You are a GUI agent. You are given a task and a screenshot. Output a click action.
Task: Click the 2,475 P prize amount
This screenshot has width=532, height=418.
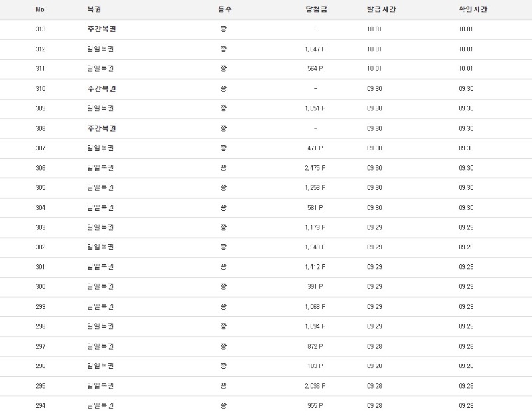315,168
